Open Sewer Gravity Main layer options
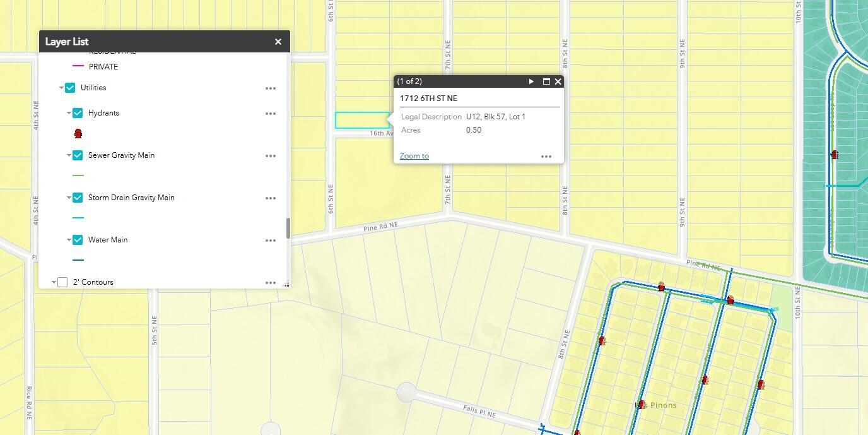Viewport: 868px width, 435px height. 271,156
